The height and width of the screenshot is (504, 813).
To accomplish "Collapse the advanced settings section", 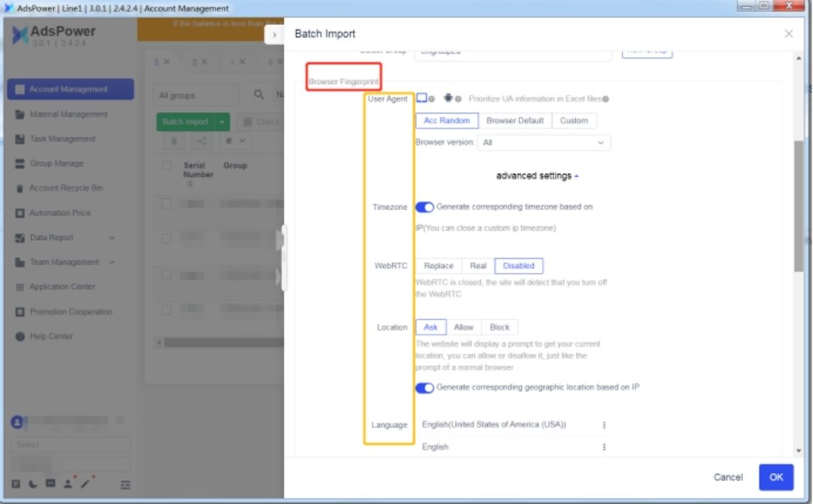I will pos(537,175).
